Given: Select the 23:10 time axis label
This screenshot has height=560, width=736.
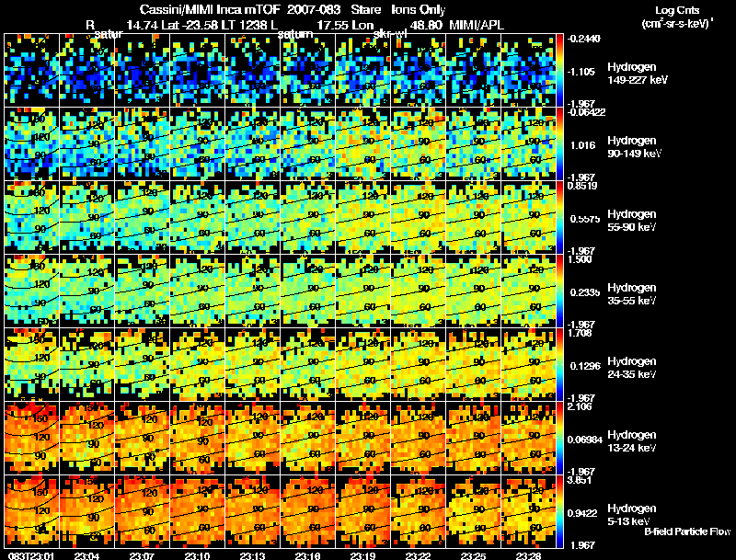Looking at the screenshot, I should (197, 555).
